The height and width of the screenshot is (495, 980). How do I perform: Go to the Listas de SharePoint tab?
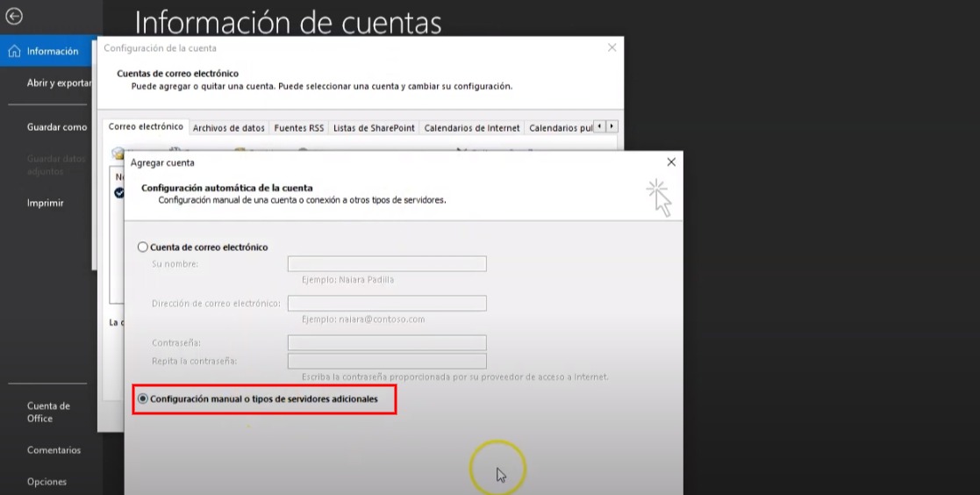pyautogui.click(x=374, y=128)
